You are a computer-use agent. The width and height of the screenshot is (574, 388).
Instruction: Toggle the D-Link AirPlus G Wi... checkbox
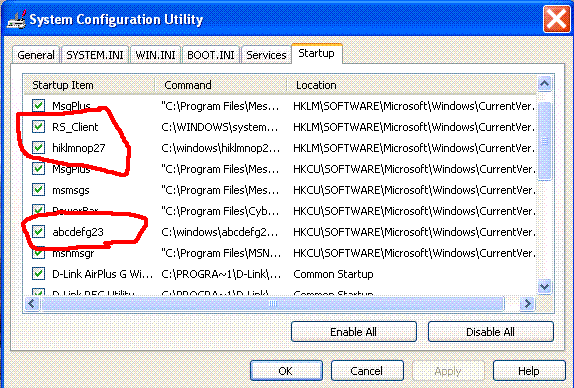pos(38,274)
